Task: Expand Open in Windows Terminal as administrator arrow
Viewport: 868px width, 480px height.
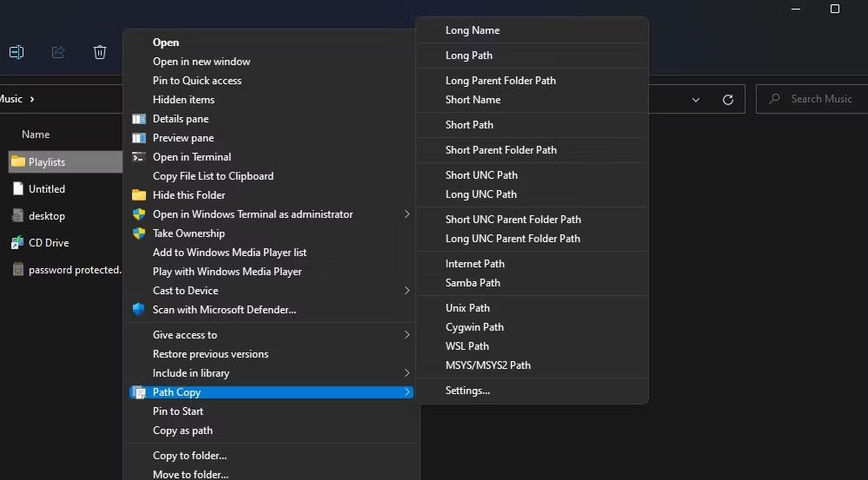Action: coord(407,214)
